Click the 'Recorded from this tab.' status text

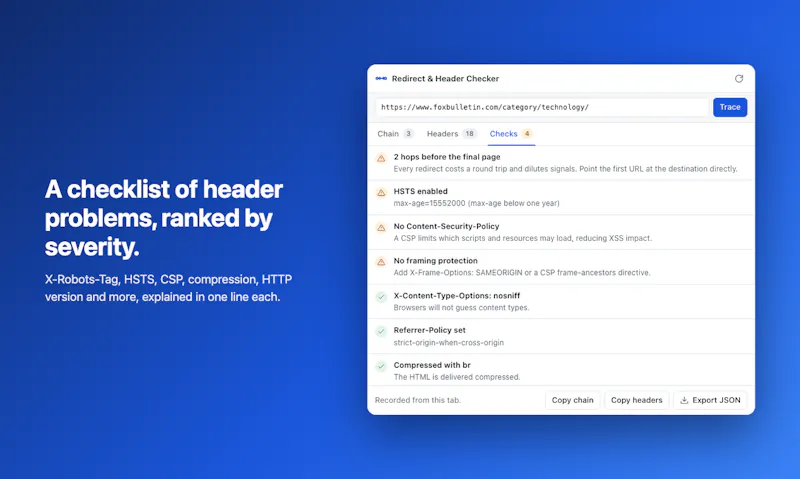[x=418, y=400]
